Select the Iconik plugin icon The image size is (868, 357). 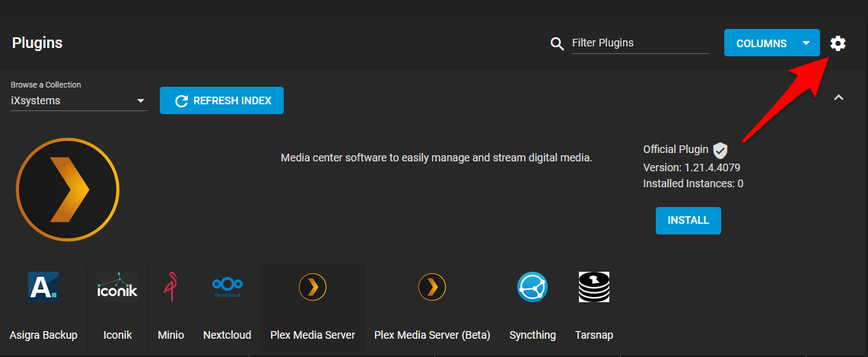117,287
